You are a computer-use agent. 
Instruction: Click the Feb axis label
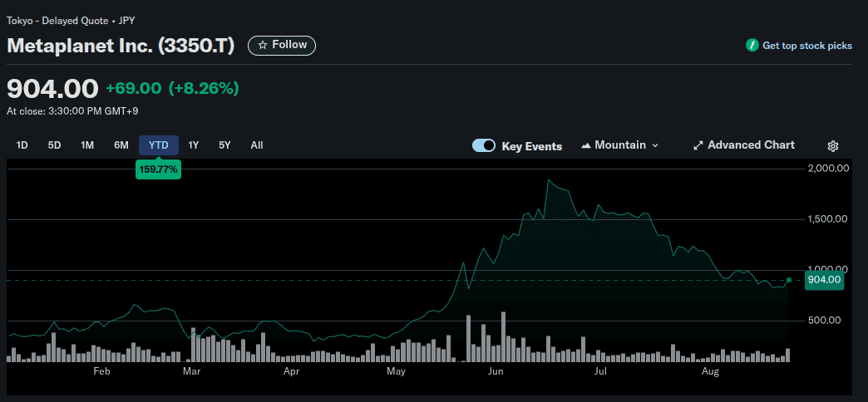pos(101,371)
